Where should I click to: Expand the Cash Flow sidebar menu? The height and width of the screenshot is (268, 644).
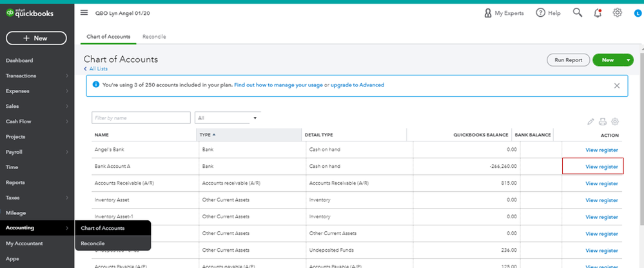37,121
